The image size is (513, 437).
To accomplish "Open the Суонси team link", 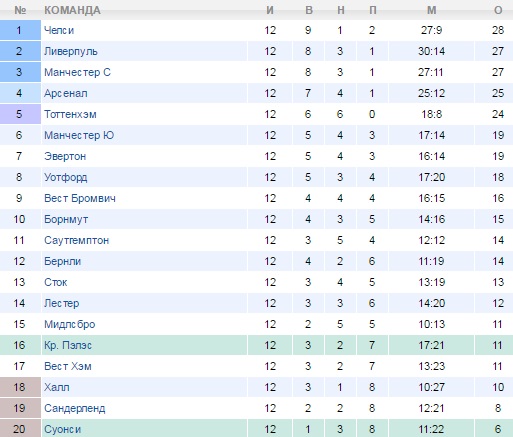I will point(63,429).
